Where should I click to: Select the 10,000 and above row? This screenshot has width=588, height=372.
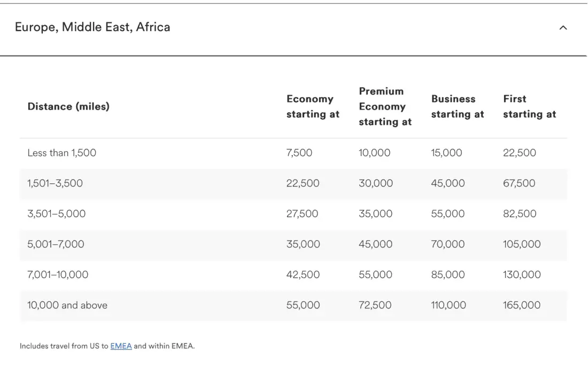click(x=67, y=305)
